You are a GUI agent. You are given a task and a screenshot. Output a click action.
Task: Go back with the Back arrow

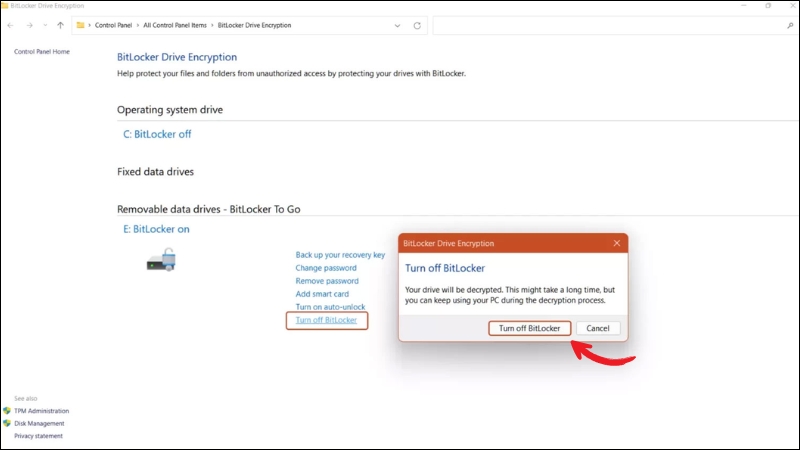pos(10,25)
